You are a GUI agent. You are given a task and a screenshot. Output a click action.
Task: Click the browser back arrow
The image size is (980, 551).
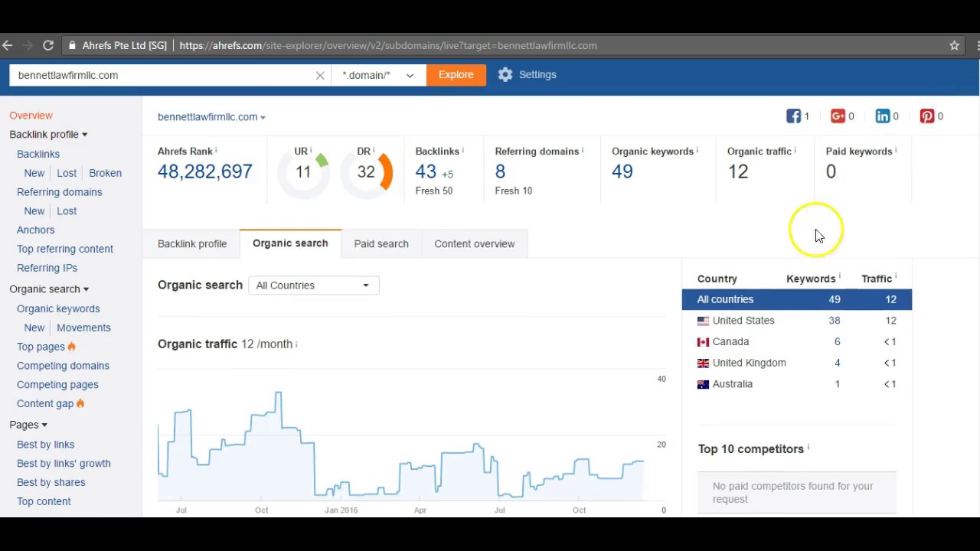pyautogui.click(x=8, y=46)
